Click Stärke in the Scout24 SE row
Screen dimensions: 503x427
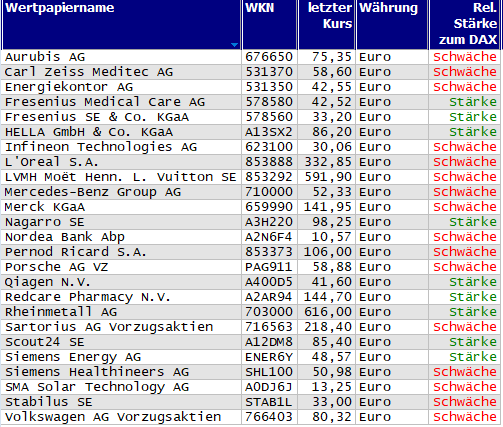473,342
